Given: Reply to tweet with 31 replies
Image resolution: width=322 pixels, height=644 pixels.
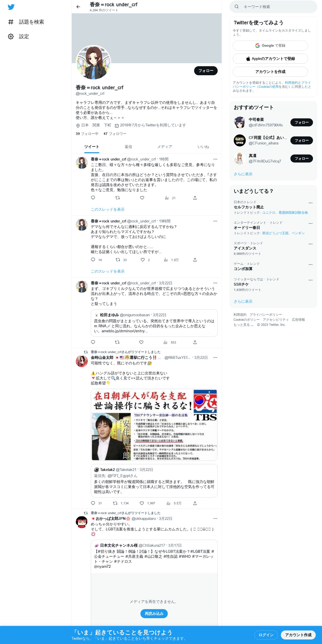Looking at the screenshot, I should (96, 503).
